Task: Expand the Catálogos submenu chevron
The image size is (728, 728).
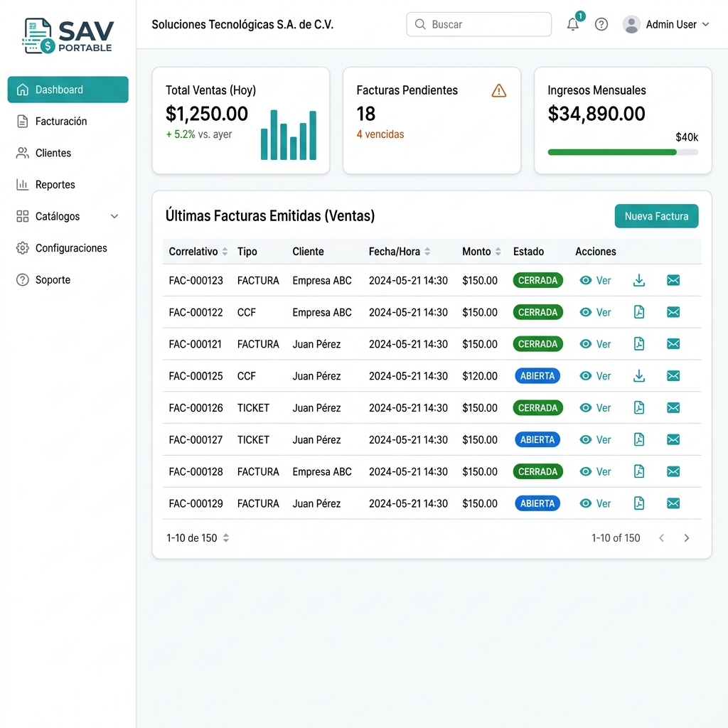Action: 114,216
